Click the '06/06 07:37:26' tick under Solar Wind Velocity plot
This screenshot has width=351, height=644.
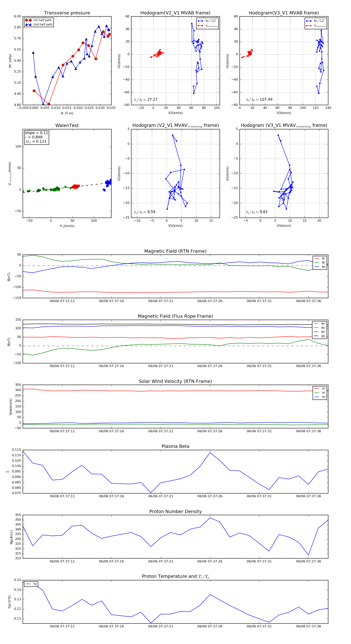210,431
